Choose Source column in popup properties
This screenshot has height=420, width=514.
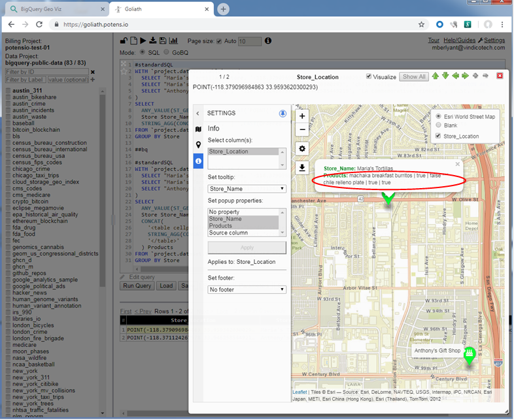pos(243,233)
